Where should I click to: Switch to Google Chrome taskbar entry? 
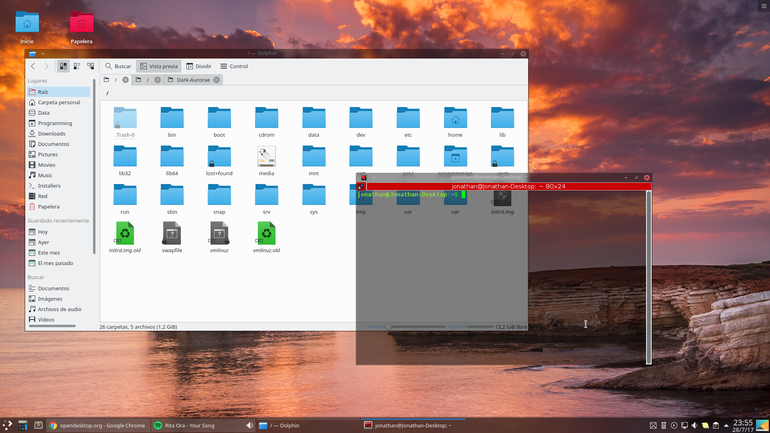(x=97, y=426)
